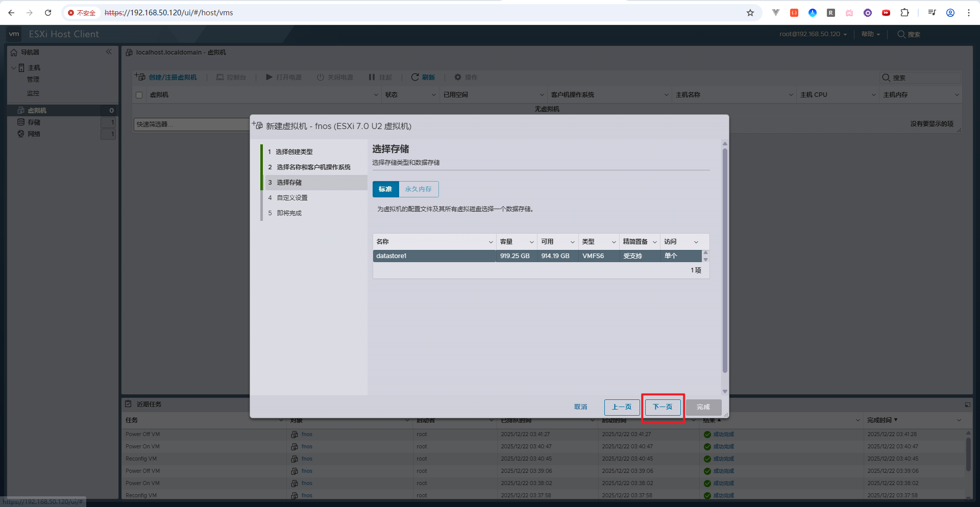Image resolution: width=980 pixels, height=507 pixels.
Task: Click the Networking icon in navigator
Action: tap(21, 134)
